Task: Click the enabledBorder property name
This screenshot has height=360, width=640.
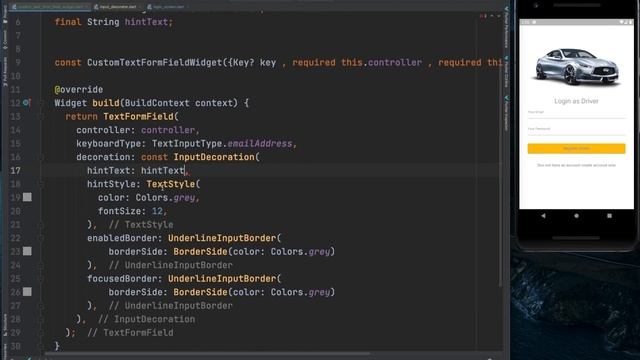Action: click(x=122, y=238)
